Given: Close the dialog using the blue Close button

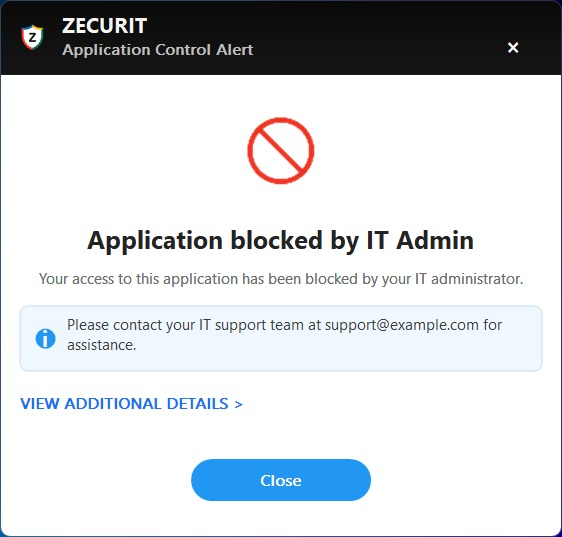Looking at the screenshot, I should tap(281, 480).
